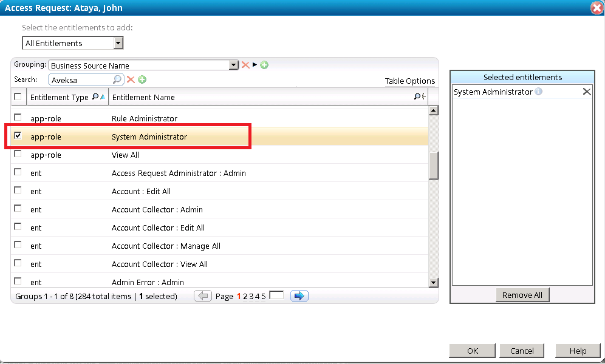Open Table Options menu
The width and height of the screenshot is (605, 364).
click(409, 81)
